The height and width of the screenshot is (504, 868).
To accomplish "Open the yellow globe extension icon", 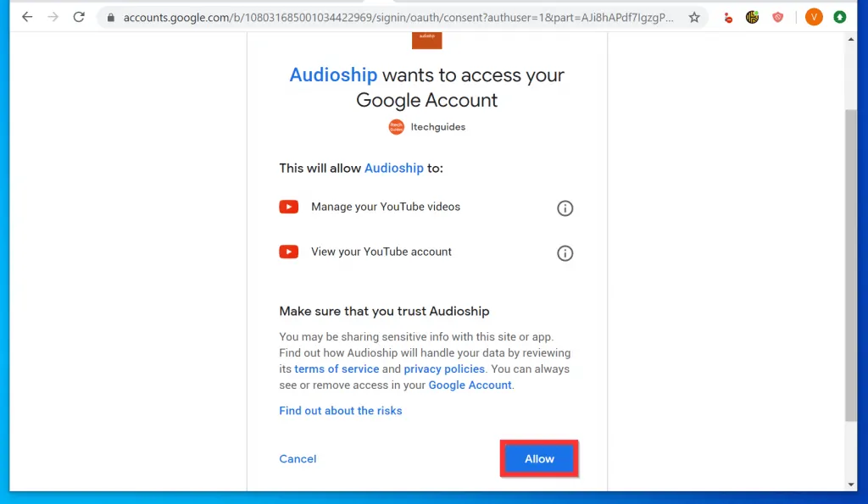I will click(753, 18).
